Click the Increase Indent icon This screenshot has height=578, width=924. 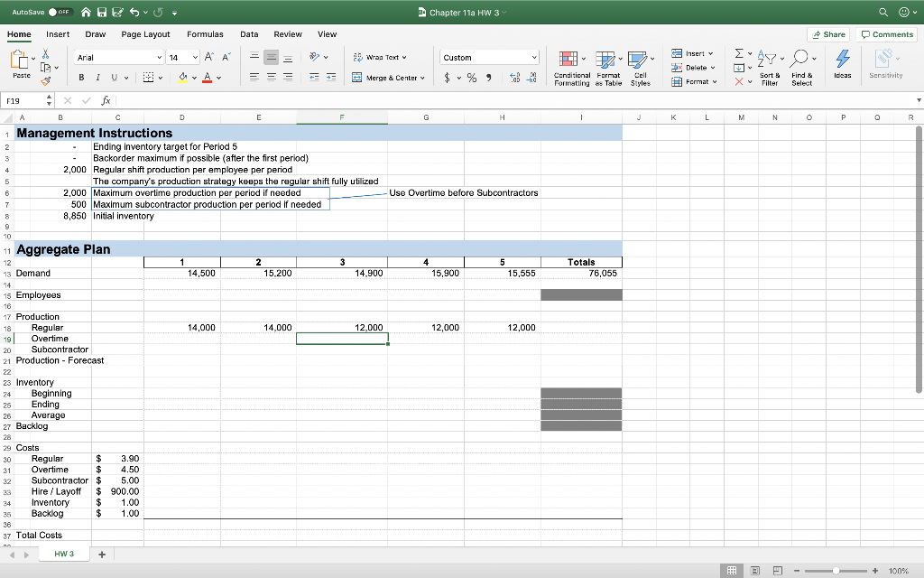(x=331, y=78)
